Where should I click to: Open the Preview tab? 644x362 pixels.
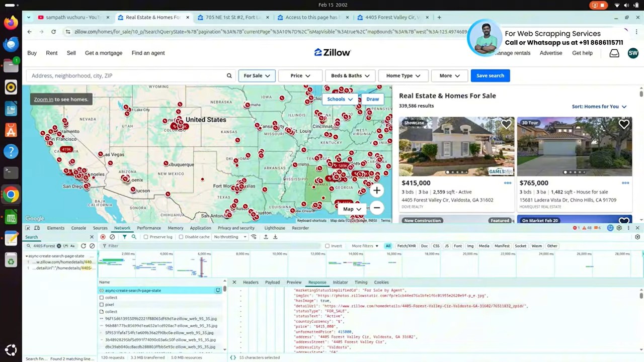pos(294,283)
